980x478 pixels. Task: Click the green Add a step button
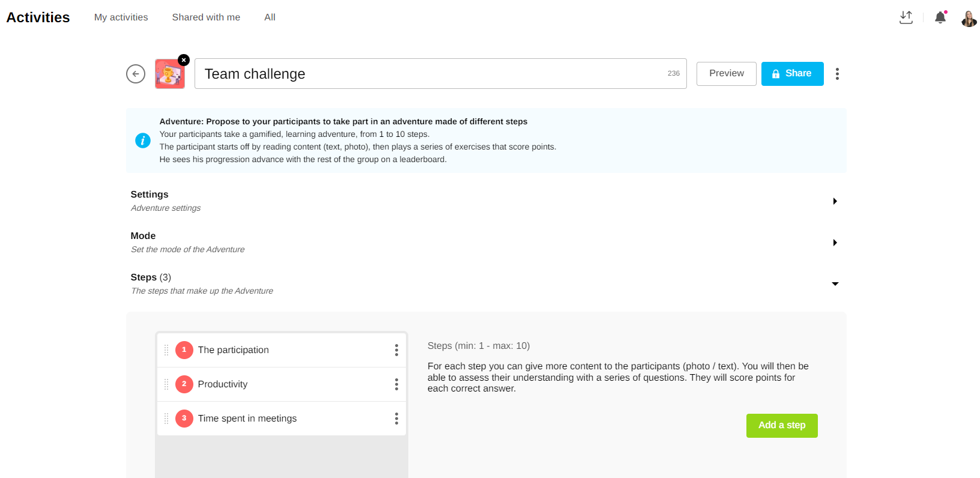[781, 425]
